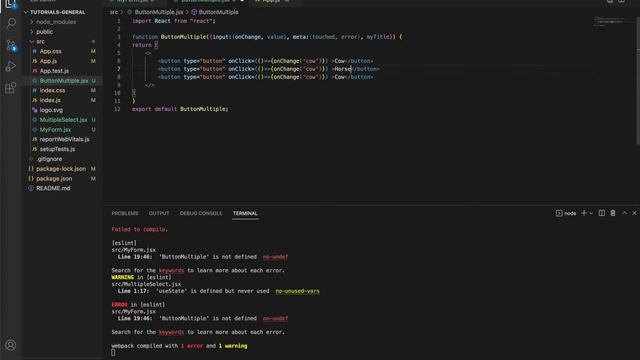Click the Horse button code line
This screenshot has width=640, height=360.
click(x=269, y=69)
